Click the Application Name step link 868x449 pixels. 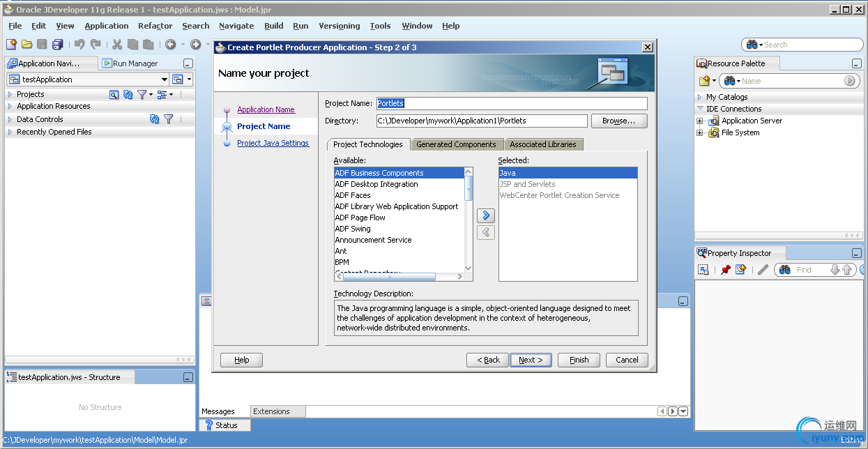(x=266, y=109)
